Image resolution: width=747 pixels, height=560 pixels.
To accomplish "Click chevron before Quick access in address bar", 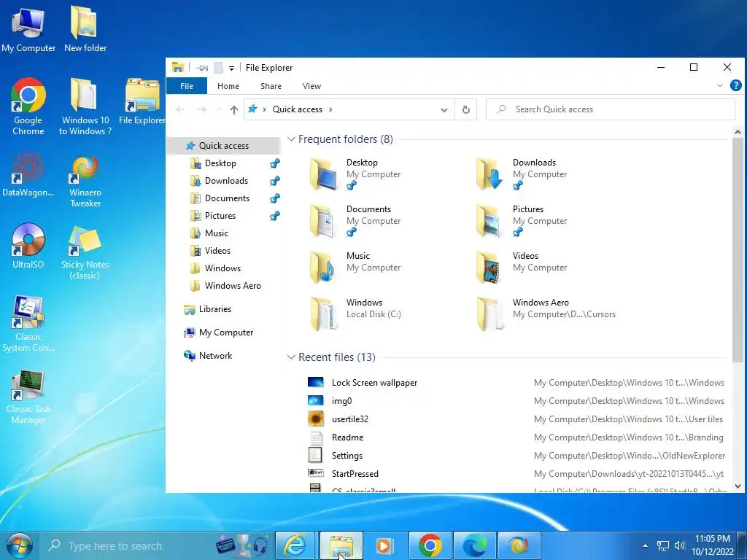I will tap(264, 109).
